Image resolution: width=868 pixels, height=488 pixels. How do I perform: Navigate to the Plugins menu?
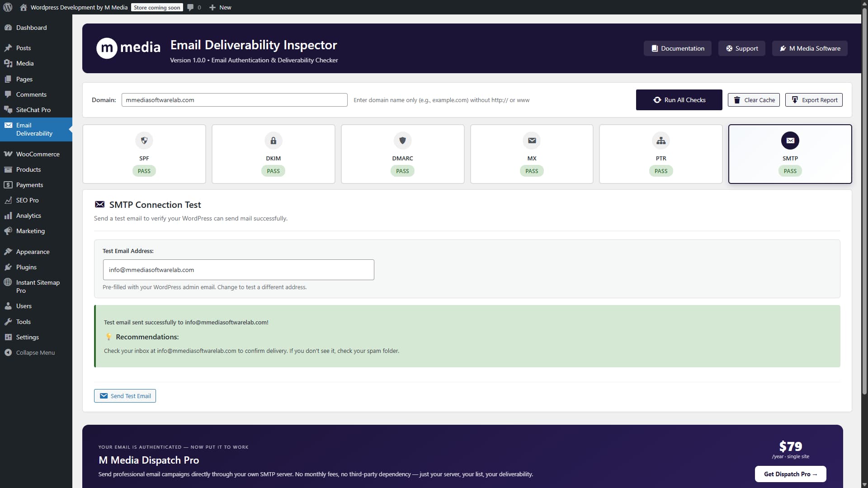pyautogui.click(x=26, y=267)
